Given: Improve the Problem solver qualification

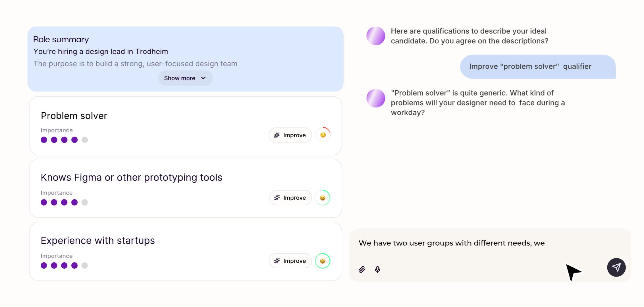Looking at the screenshot, I should pyautogui.click(x=290, y=135).
